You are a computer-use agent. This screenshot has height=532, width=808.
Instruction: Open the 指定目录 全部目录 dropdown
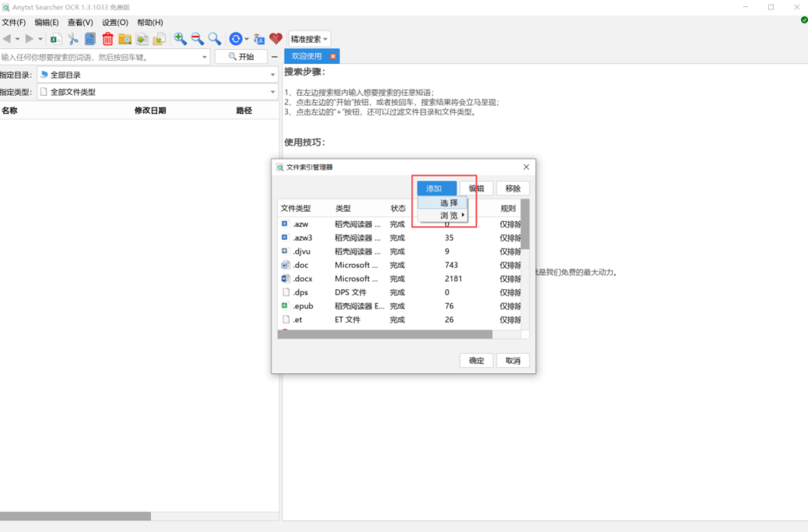(158, 75)
